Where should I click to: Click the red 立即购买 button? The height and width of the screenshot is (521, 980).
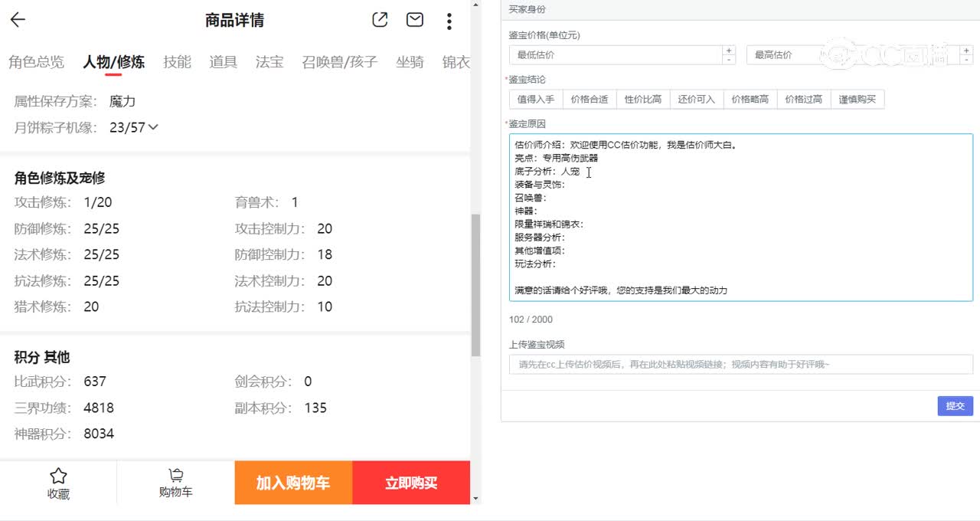[411, 483]
